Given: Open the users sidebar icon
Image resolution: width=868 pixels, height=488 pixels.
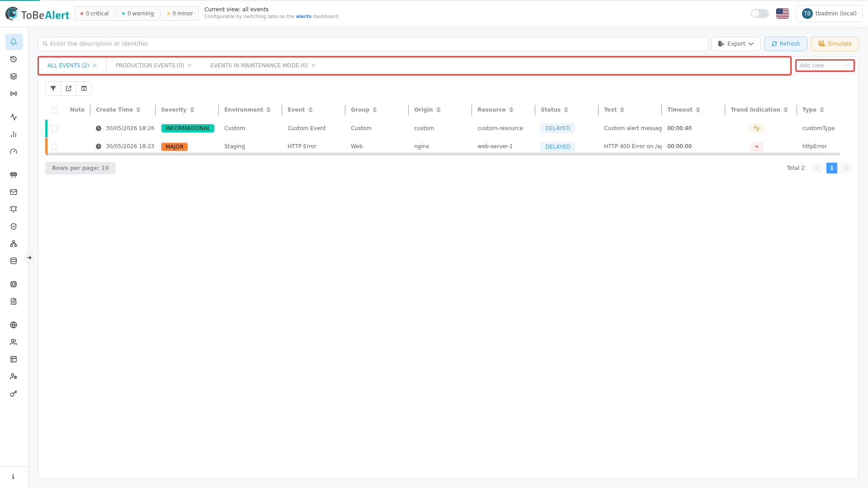Looking at the screenshot, I should pyautogui.click(x=14, y=342).
